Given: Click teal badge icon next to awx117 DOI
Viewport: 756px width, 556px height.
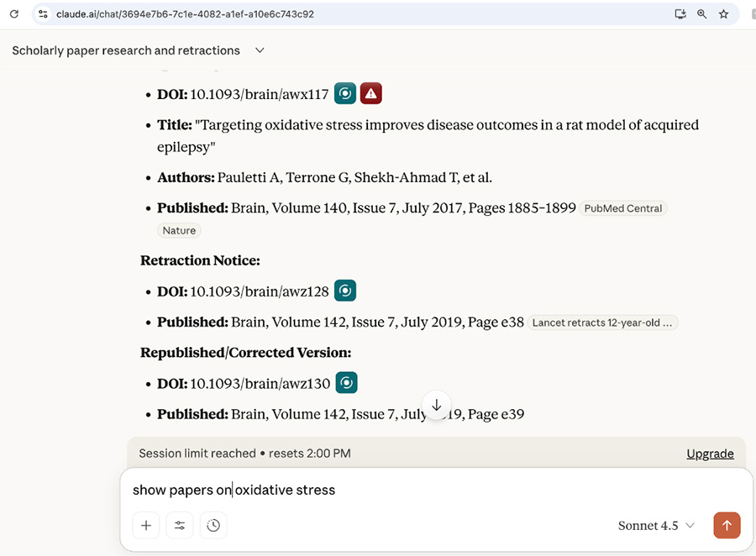Looking at the screenshot, I should [345, 94].
